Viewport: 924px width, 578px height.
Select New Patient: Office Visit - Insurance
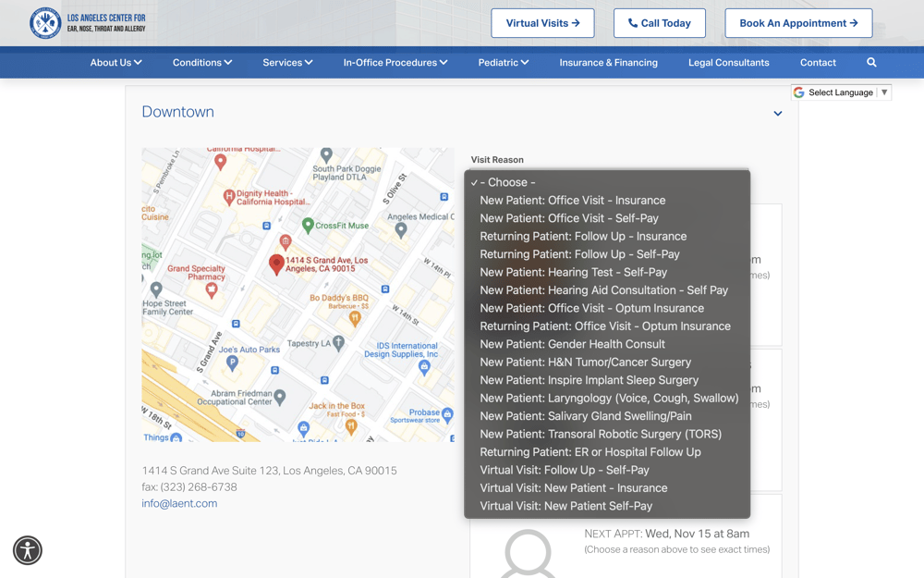pos(607,201)
